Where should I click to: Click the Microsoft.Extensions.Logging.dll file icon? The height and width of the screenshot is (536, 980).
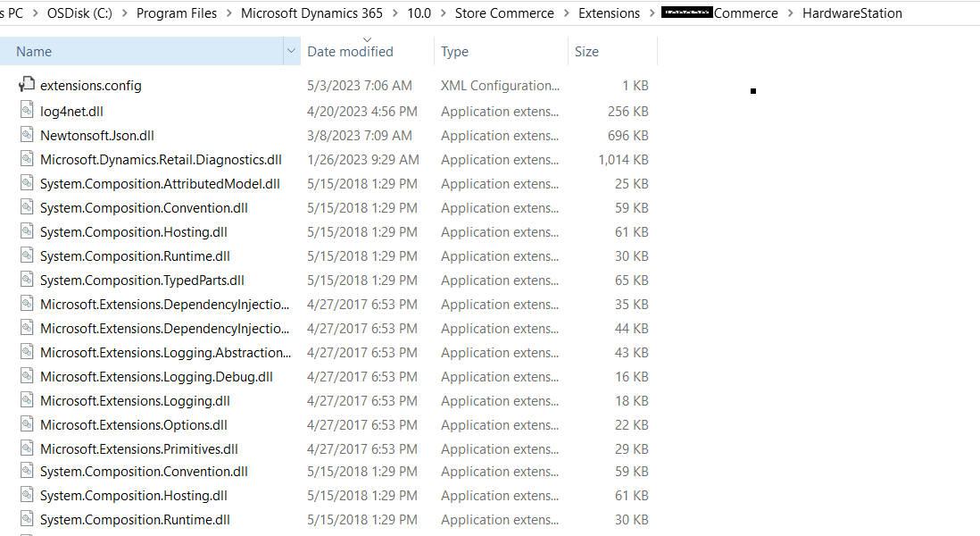pos(26,399)
